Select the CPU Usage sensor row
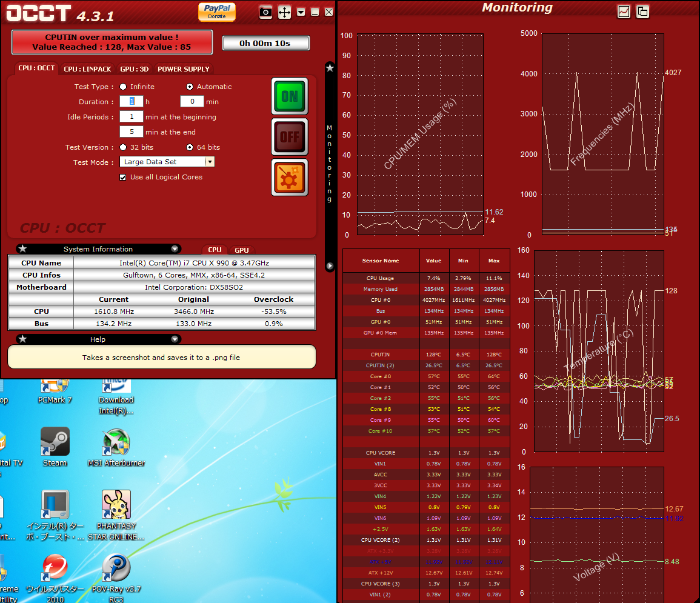 point(426,278)
